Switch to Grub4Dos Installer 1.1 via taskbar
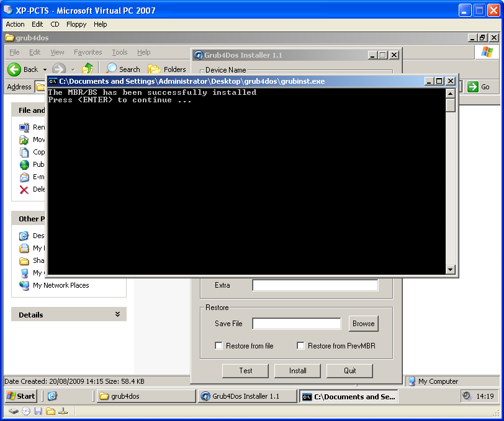 pos(247,396)
